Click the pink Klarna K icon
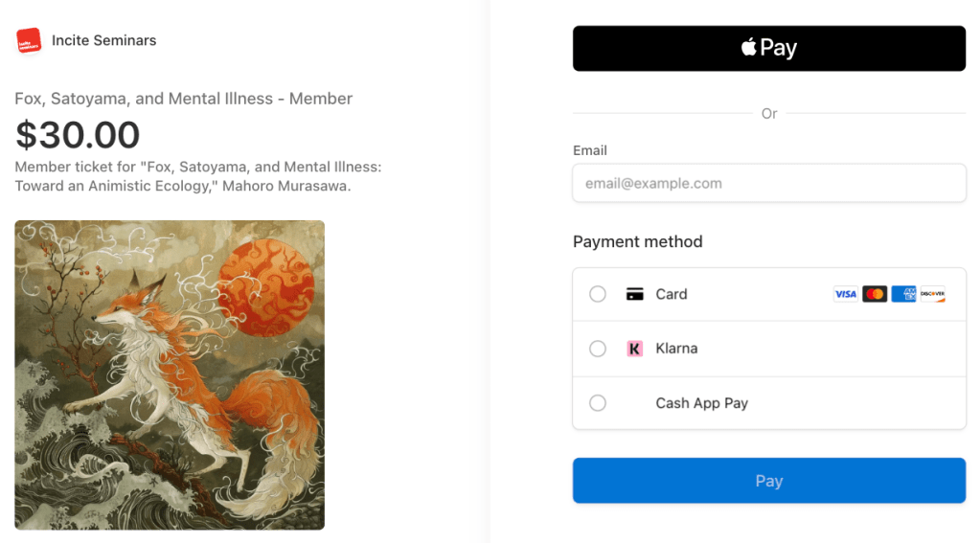 tap(634, 349)
